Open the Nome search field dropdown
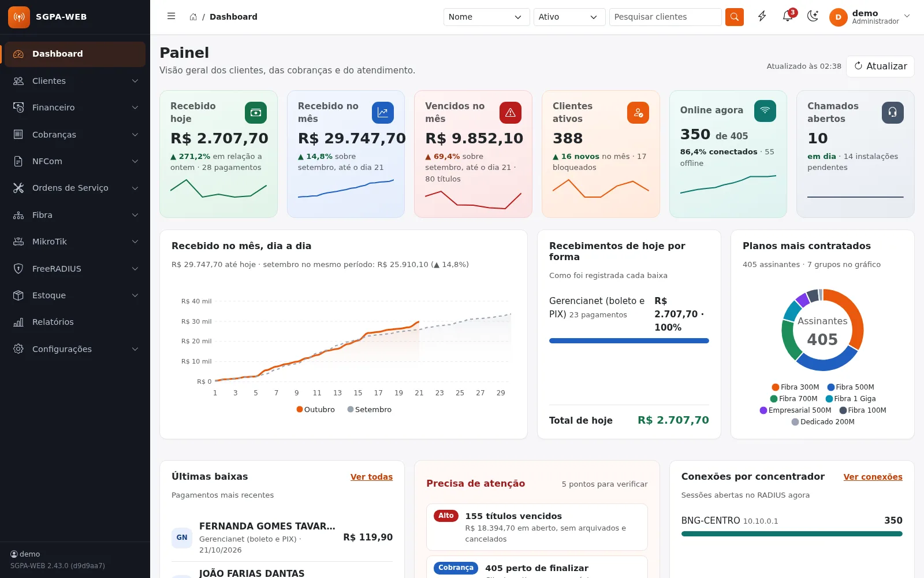 point(487,17)
